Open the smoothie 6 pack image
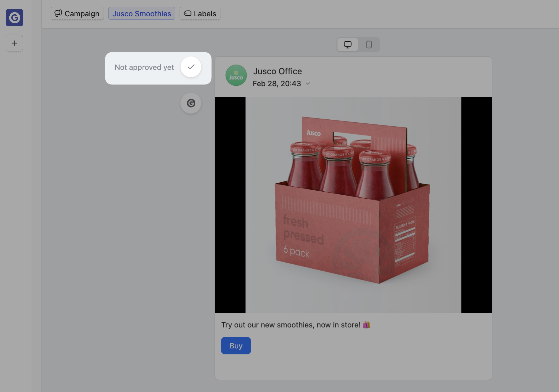559x392 pixels. (x=353, y=205)
